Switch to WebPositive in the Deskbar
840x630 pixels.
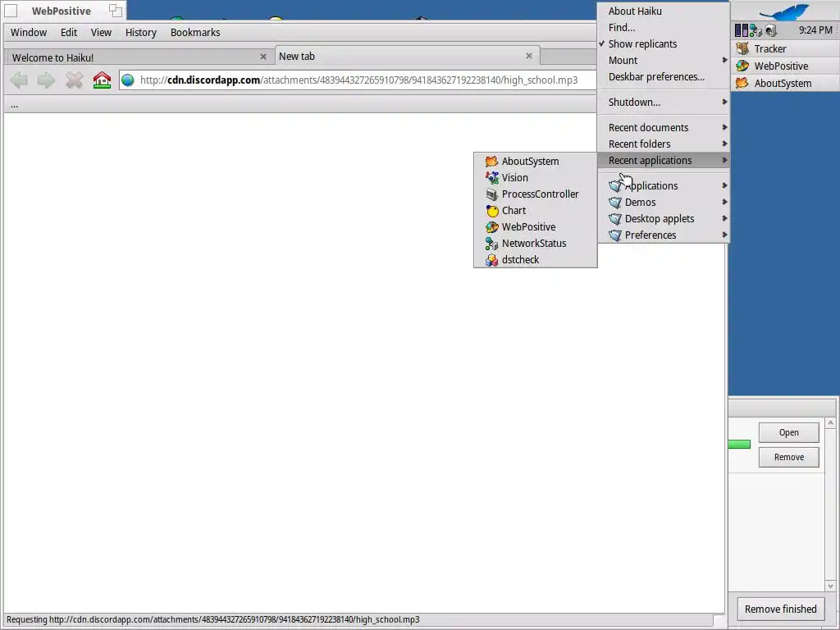(785, 66)
